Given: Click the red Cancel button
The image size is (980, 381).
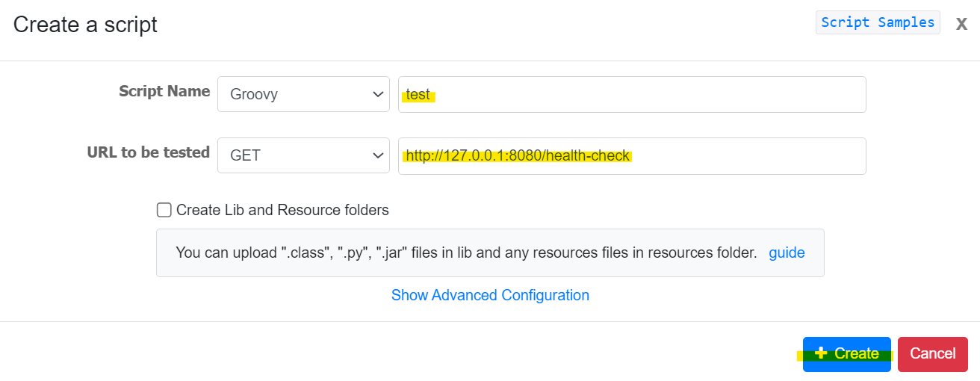Looking at the screenshot, I should (x=933, y=353).
